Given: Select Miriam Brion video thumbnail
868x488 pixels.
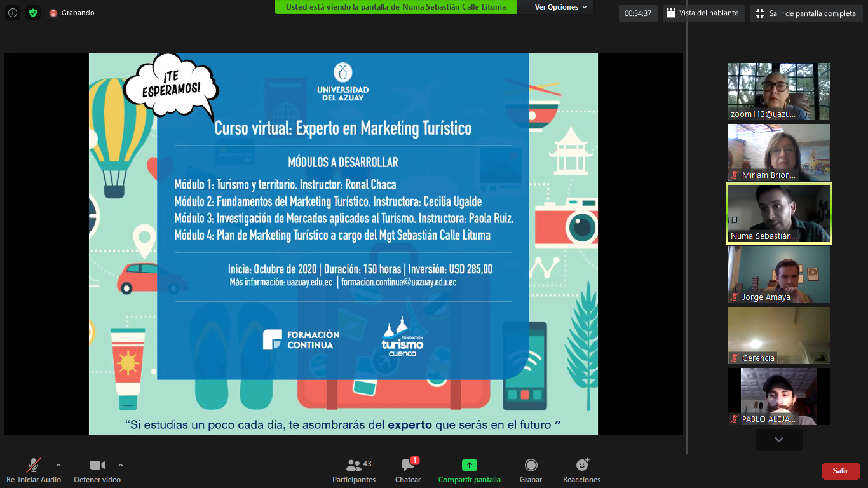Looking at the screenshot, I should tap(779, 152).
